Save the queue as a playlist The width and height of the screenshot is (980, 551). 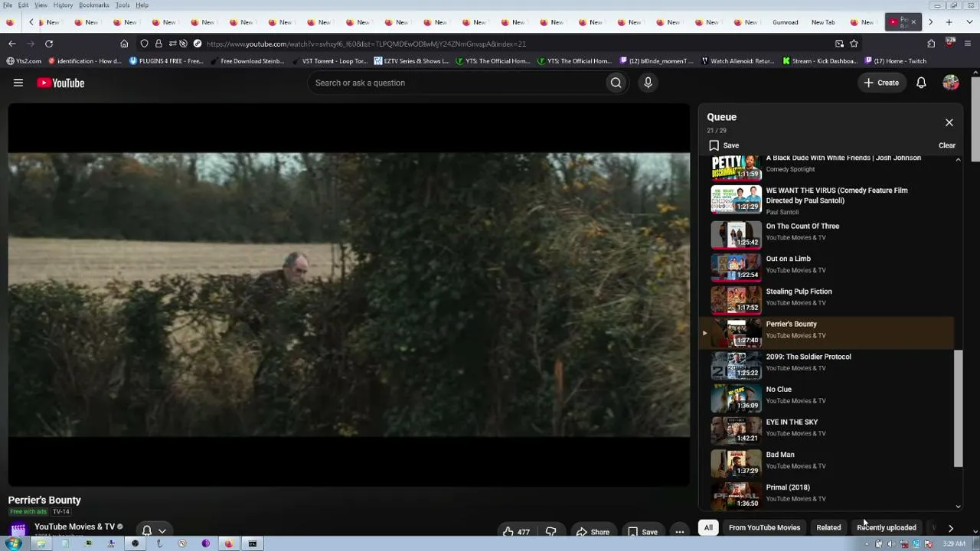(x=724, y=145)
